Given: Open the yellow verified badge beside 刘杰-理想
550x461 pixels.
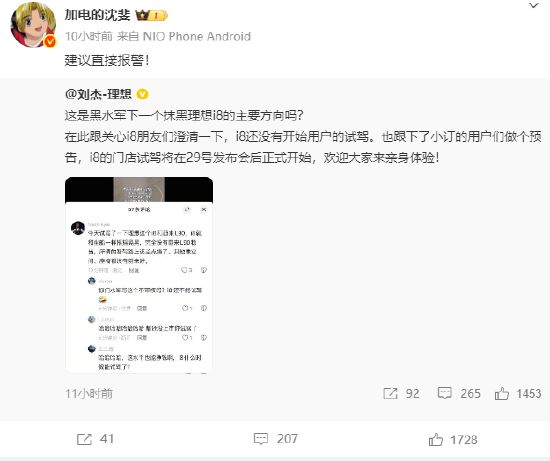Looking at the screenshot, I should [x=142, y=94].
